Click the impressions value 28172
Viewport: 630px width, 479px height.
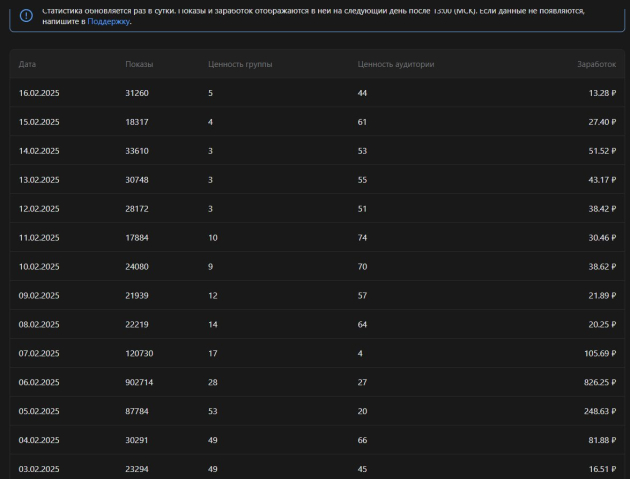pyautogui.click(x=137, y=209)
